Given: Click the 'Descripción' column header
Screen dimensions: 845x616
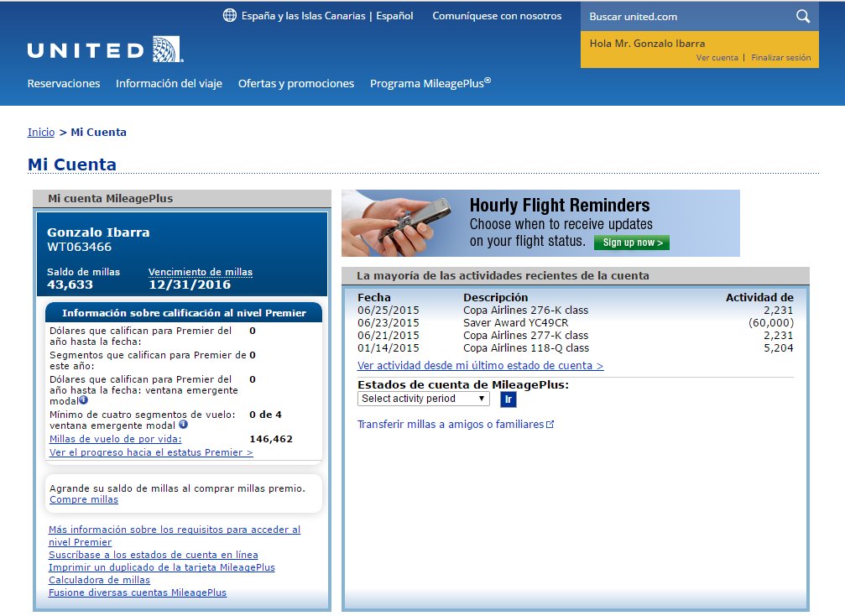Looking at the screenshot, I should [496, 297].
